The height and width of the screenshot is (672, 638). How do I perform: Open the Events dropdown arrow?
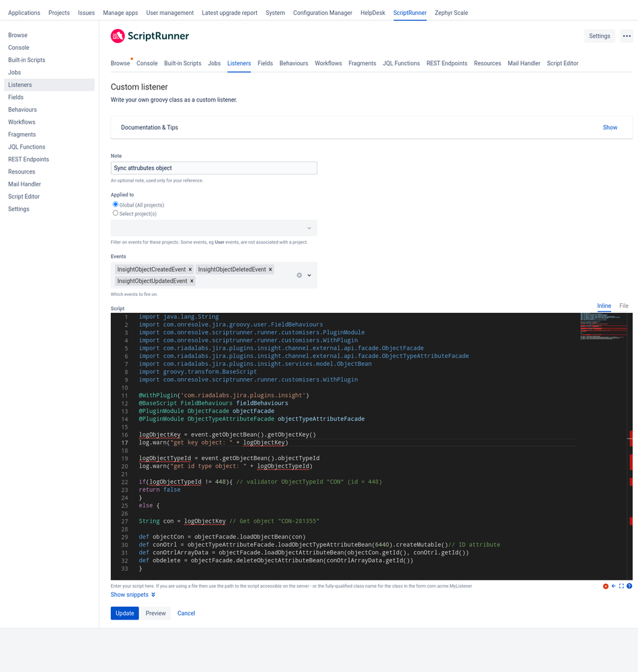309,275
